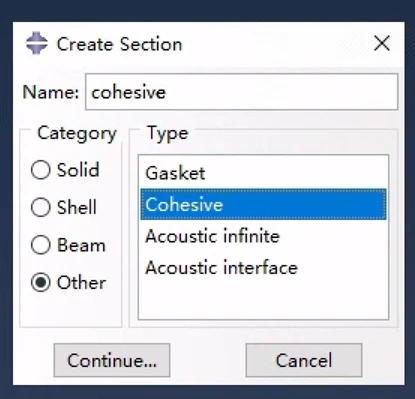Click the Type group heading
Screen dimensions: 415x399
pyautogui.click(x=168, y=134)
